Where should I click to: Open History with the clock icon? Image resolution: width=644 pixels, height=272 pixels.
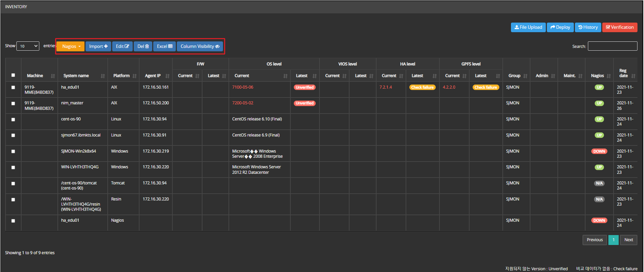point(588,27)
